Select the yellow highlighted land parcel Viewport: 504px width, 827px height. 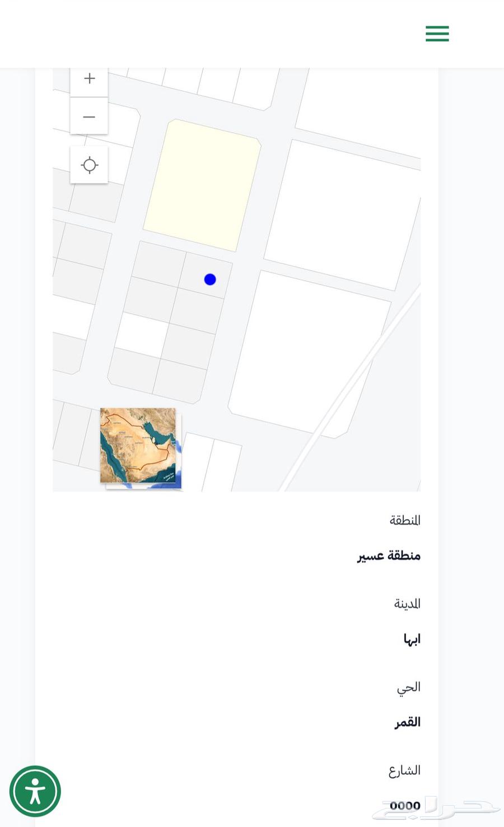(x=203, y=185)
